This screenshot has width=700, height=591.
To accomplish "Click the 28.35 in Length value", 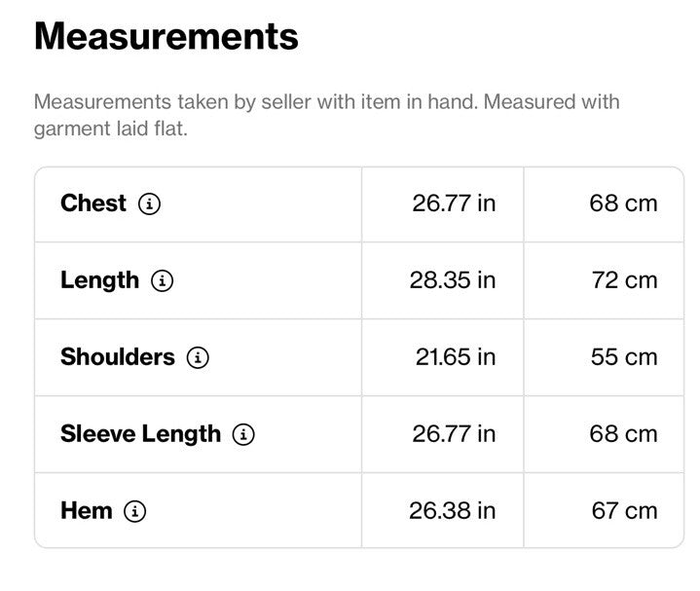I will (453, 280).
